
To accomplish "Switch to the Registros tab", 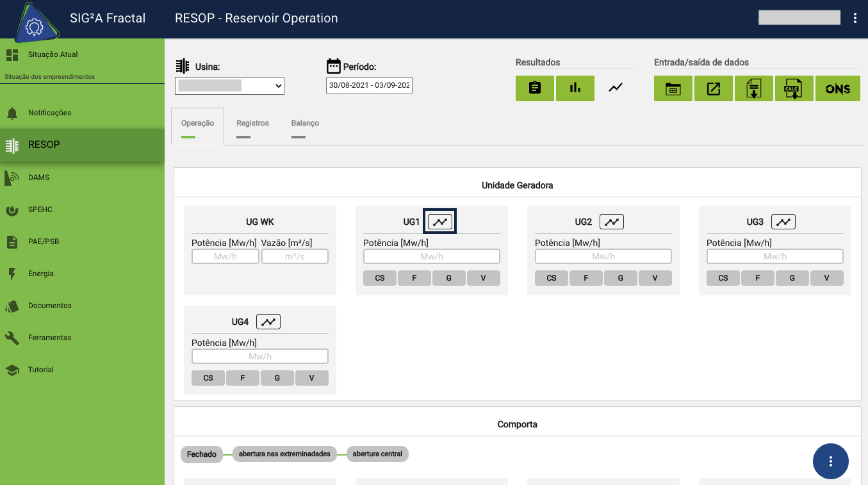I will pyautogui.click(x=252, y=123).
